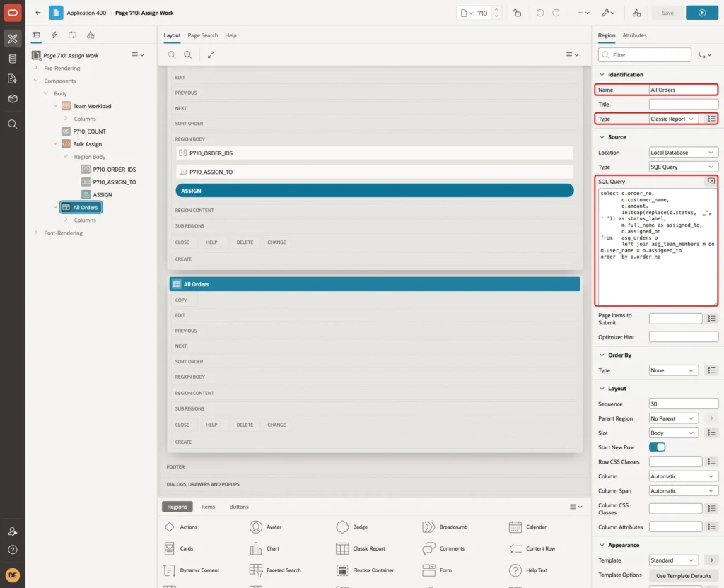
Task: Redo the last change
Action: click(x=556, y=13)
